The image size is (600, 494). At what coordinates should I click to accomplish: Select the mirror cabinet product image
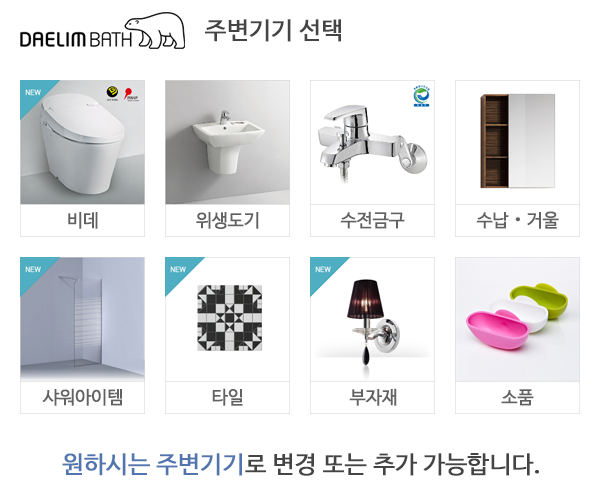517,142
